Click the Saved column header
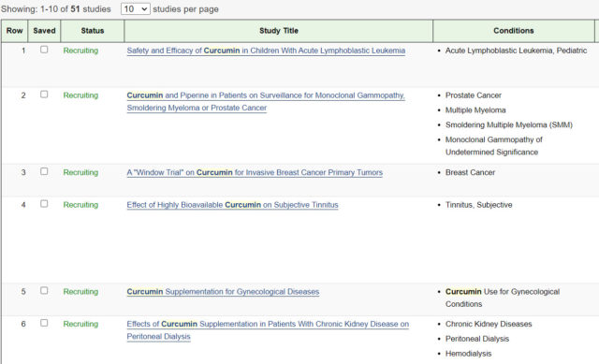The image size is (599, 364). (44, 31)
